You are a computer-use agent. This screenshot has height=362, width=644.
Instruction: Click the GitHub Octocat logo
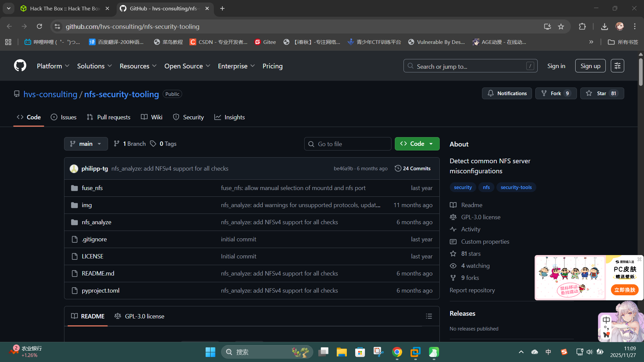[x=20, y=66]
